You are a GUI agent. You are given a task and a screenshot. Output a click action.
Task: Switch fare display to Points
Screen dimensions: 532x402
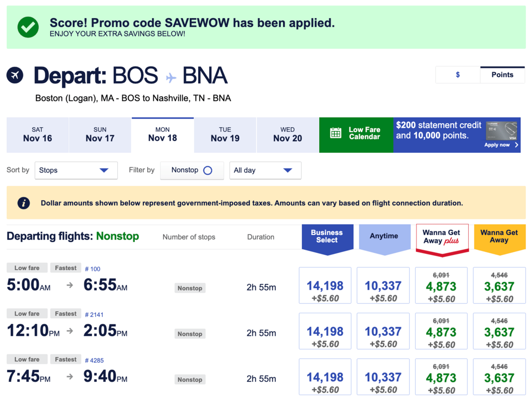[502, 75]
